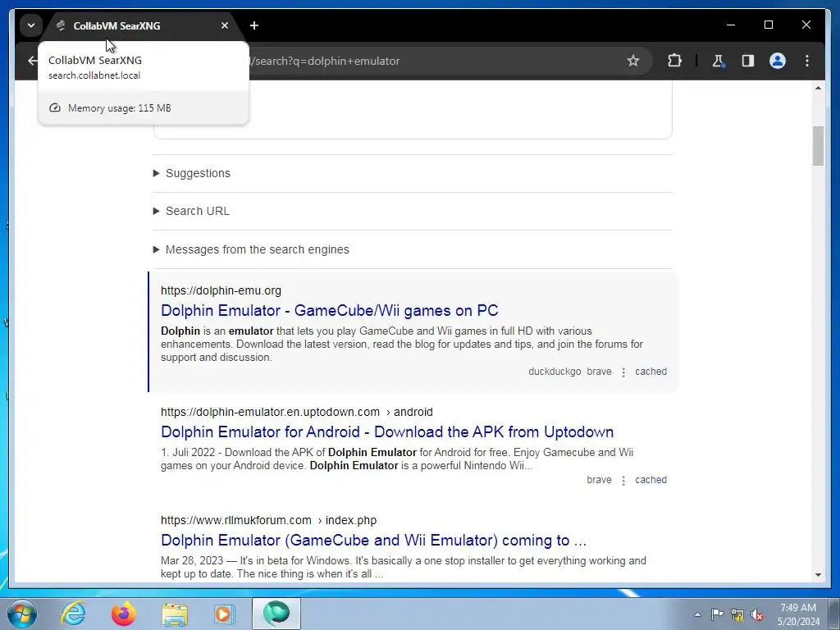Screen dimensions: 840x630
Task: Bookmark this page with the star icon
Action: (x=633, y=61)
